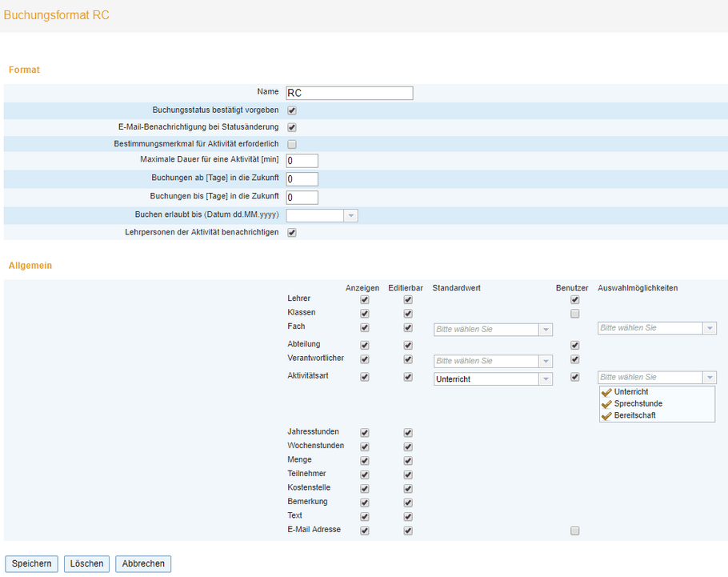Screen dimensions: 728x577
Task: Click Buchungen ab Tage input field
Action: pyautogui.click(x=302, y=178)
